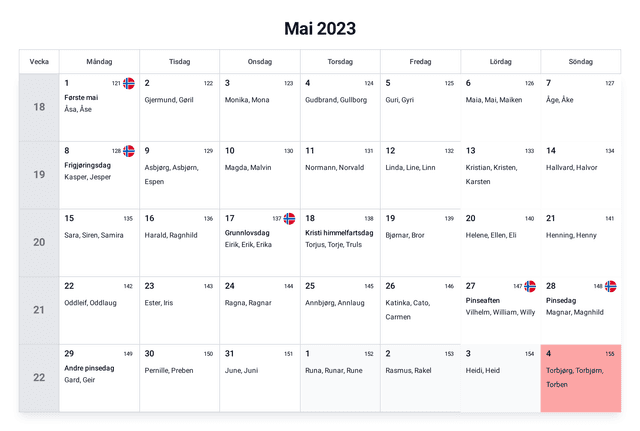Open the Frigjøringsdag holiday entry
This screenshot has height=431, width=640.
click(x=87, y=165)
